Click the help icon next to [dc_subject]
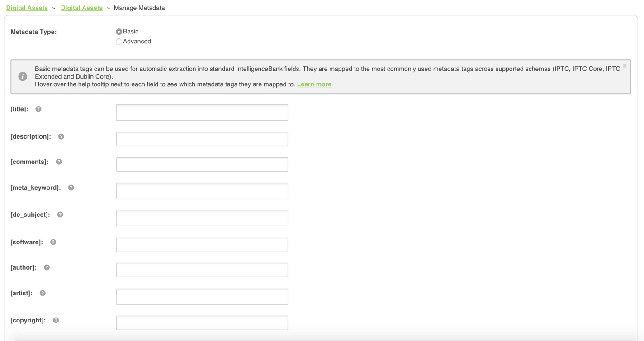644x341 pixels. pos(60,215)
